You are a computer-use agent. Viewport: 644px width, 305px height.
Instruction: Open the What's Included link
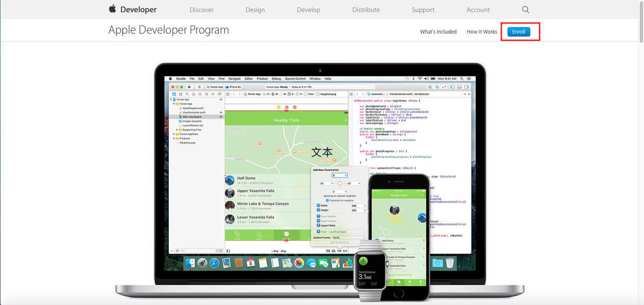tap(438, 32)
